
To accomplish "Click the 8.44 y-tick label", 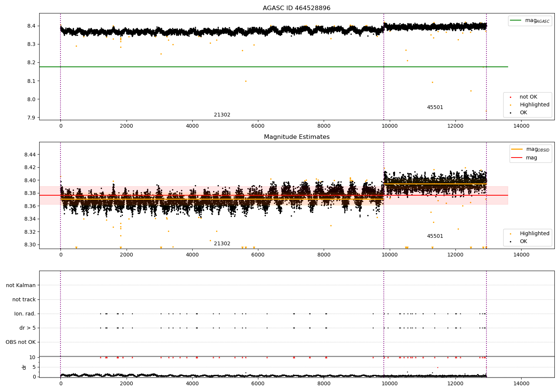I will click(30, 155).
